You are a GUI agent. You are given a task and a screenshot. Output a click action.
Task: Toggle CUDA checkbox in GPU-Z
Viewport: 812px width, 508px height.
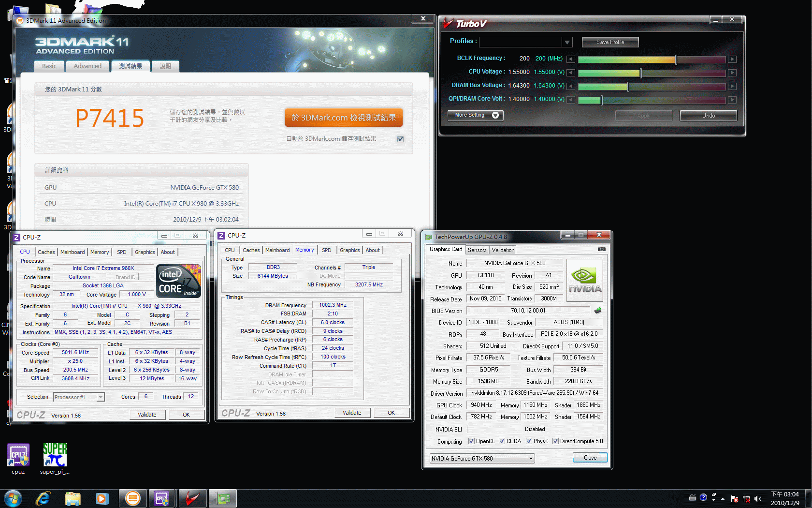[502, 441]
